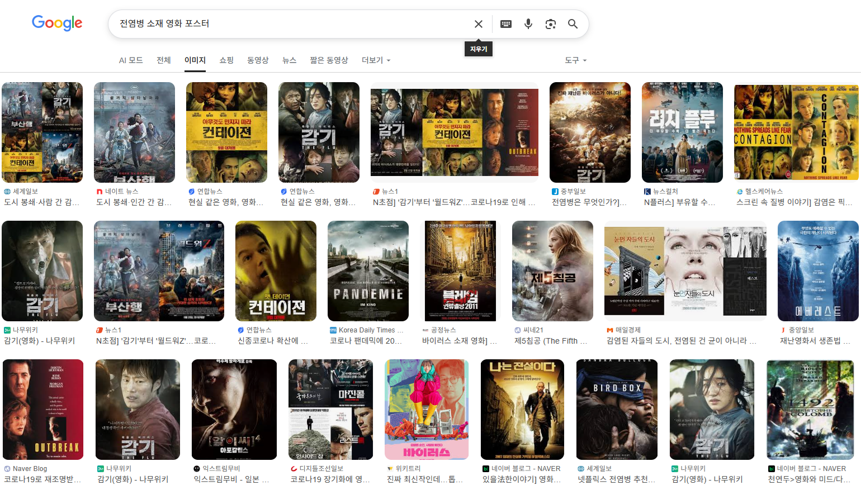
Task: Open the 디지틀조선일보 multi-poster collage thumbnail
Action: [330, 410]
